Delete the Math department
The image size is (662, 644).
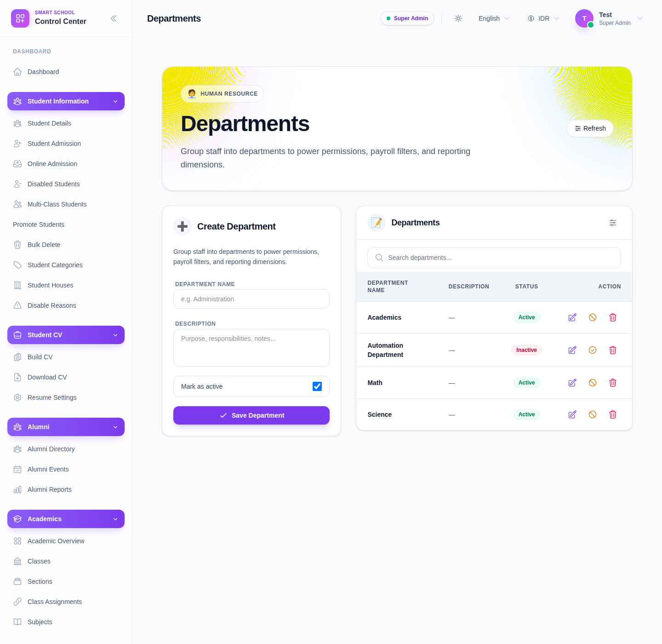(x=613, y=383)
